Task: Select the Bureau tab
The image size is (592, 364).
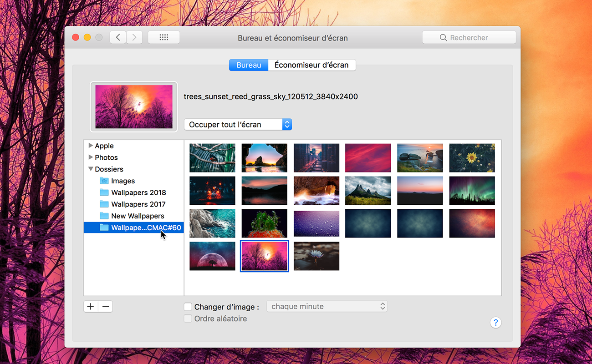Action: coord(248,65)
